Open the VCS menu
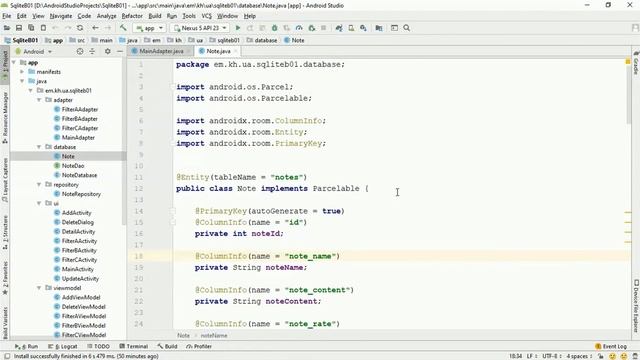 (x=207, y=16)
